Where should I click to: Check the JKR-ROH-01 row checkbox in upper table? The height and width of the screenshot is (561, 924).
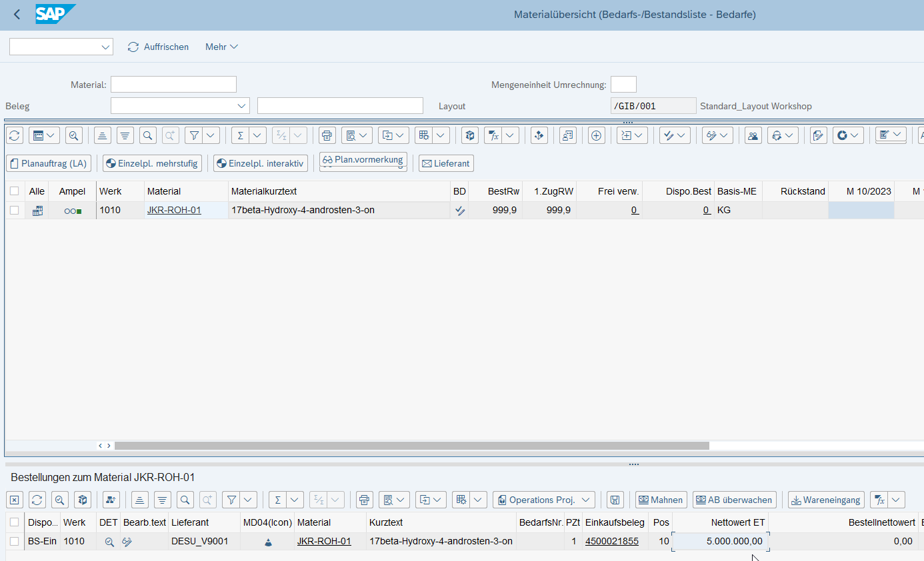[15, 210]
